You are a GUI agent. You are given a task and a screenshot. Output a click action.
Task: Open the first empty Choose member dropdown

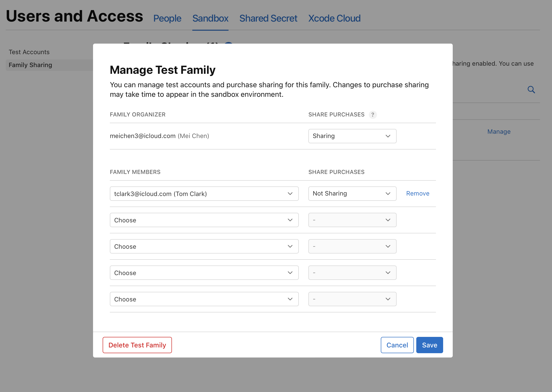[204, 220]
